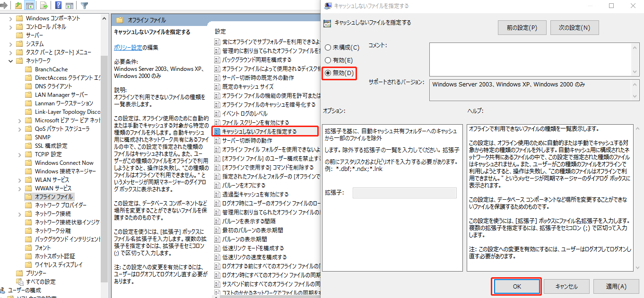Screen dimensions: 644x298
Task: Select ファイル スクリーンを有効にする setting
Action: (255, 123)
